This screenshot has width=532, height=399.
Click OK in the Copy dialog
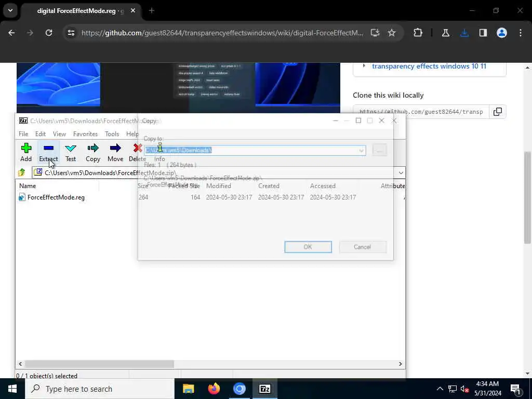pyautogui.click(x=308, y=247)
